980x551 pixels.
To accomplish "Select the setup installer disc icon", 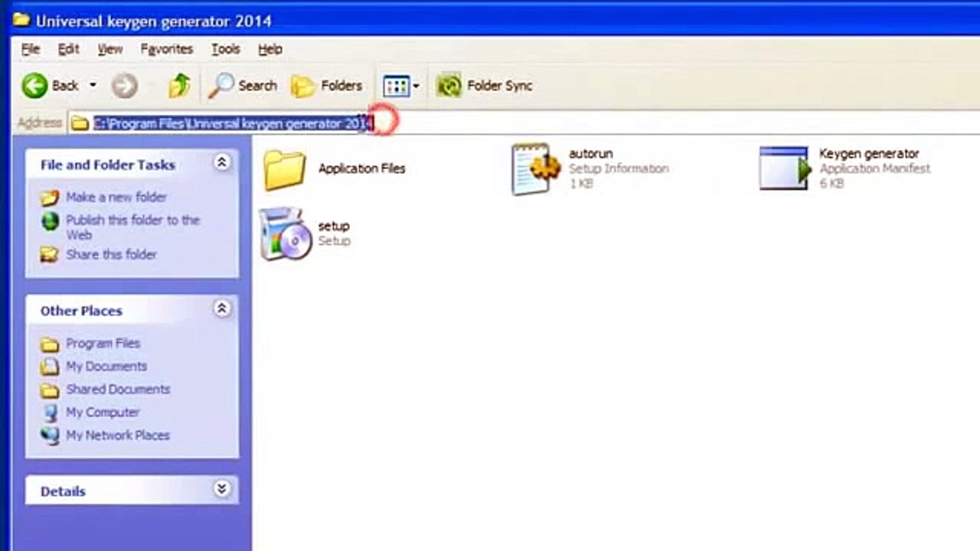I will [285, 233].
